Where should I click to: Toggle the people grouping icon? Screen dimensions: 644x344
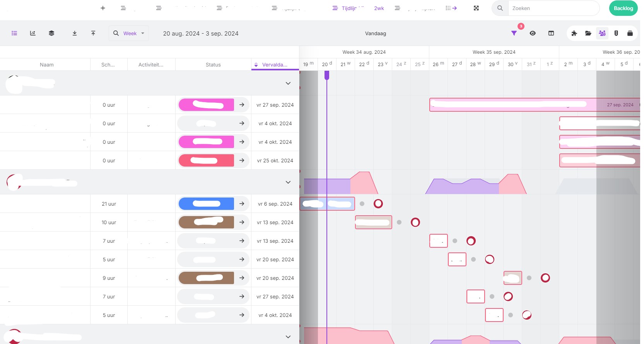pyautogui.click(x=602, y=33)
